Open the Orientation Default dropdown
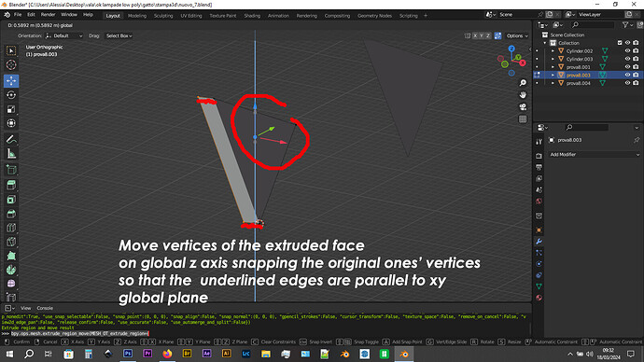Viewport: 644px width, 362px height. pos(63,35)
